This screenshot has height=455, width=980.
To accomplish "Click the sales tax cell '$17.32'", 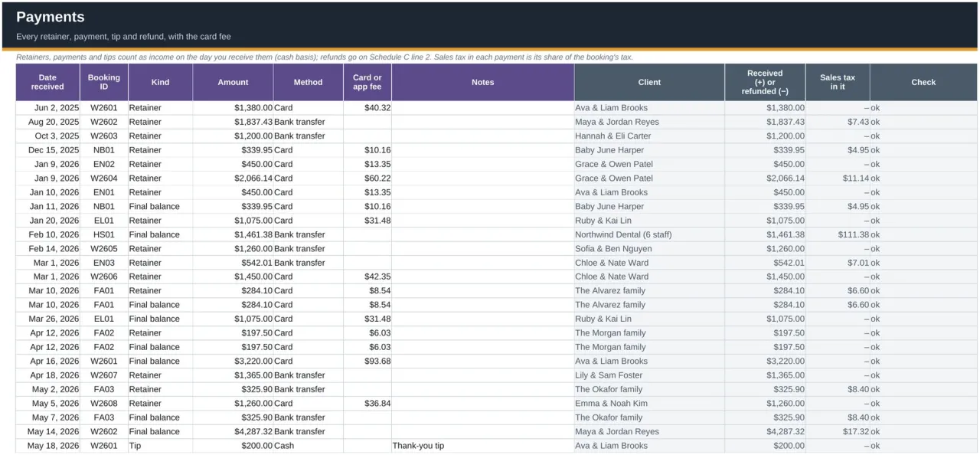I will pos(838,431).
